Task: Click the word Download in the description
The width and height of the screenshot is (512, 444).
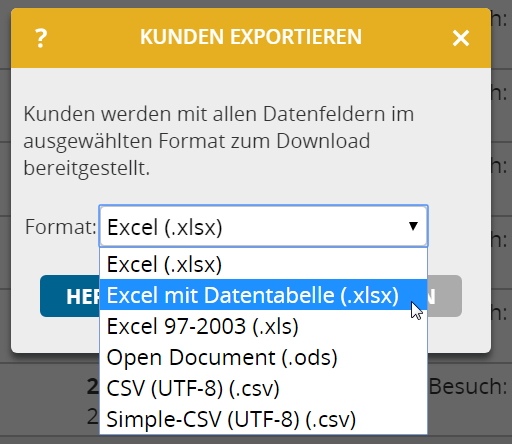Action: [323, 141]
